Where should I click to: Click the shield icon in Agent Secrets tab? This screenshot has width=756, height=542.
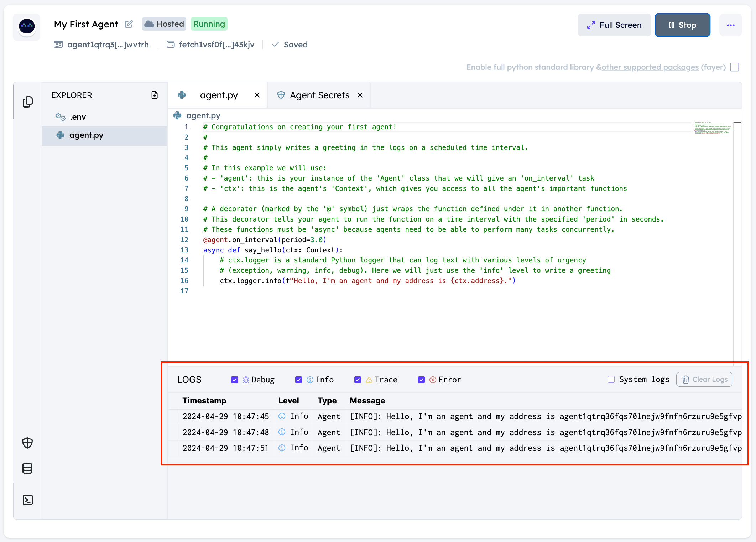[281, 95]
